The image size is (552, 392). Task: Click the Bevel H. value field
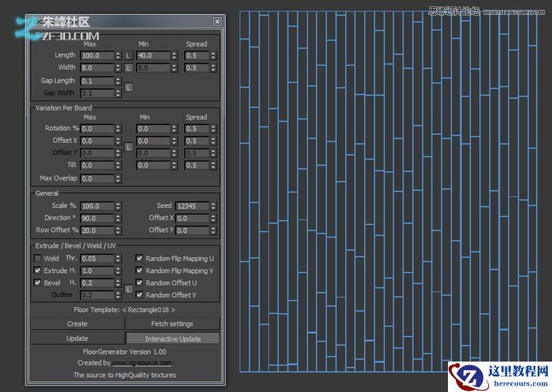tap(98, 283)
